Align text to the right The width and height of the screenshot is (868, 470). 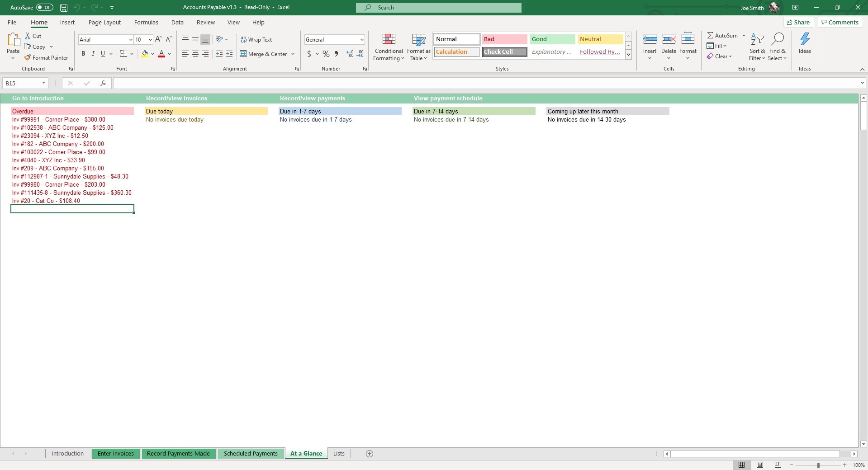click(205, 54)
